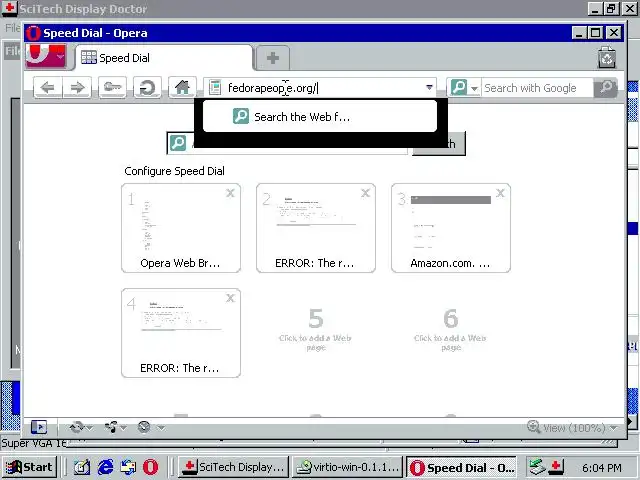The image size is (640, 480).
Task: Click in the fedorapeople.org address field
Action: coord(322,88)
